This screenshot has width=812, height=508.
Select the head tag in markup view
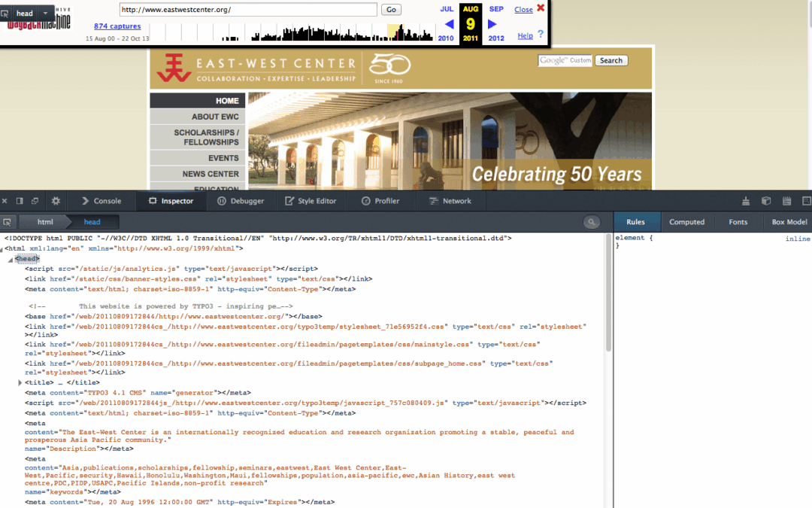coord(27,259)
